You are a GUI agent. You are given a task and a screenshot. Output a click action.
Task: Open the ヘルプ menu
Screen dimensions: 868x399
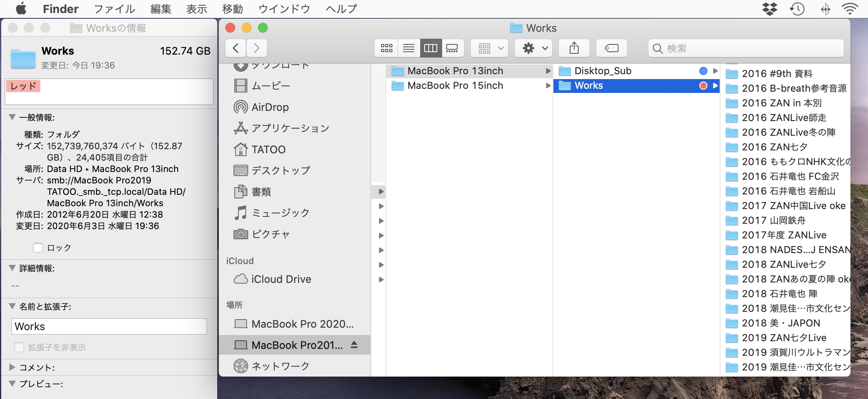[x=341, y=9]
